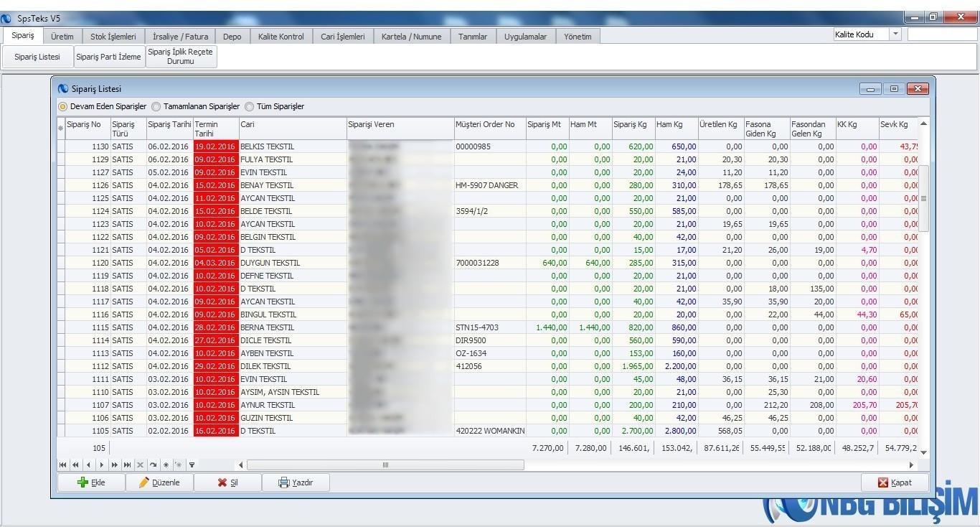Jump to previous page of records
Viewport: 980px width, 527px height.
(75, 465)
